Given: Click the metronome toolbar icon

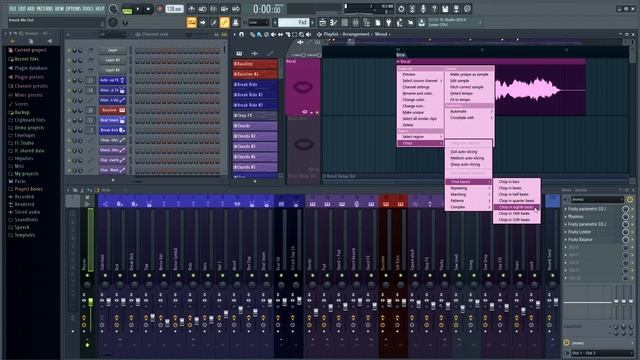Looking at the screenshot, I should point(191,9).
